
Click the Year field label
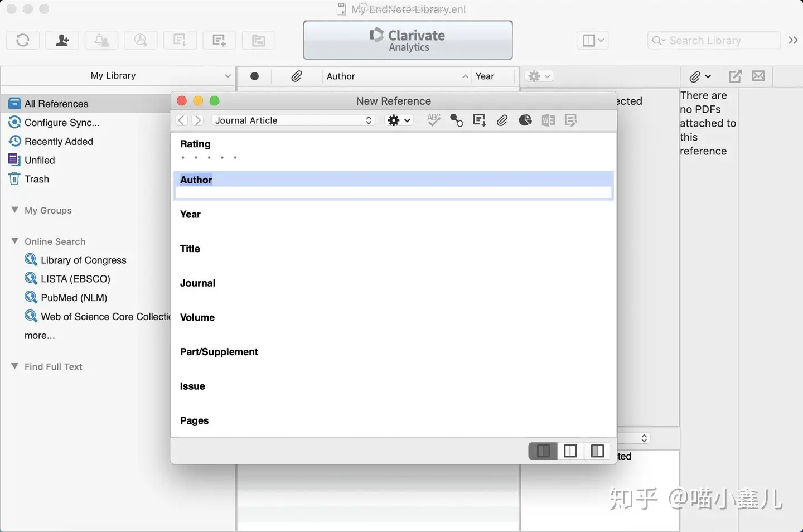coord(190,215)
